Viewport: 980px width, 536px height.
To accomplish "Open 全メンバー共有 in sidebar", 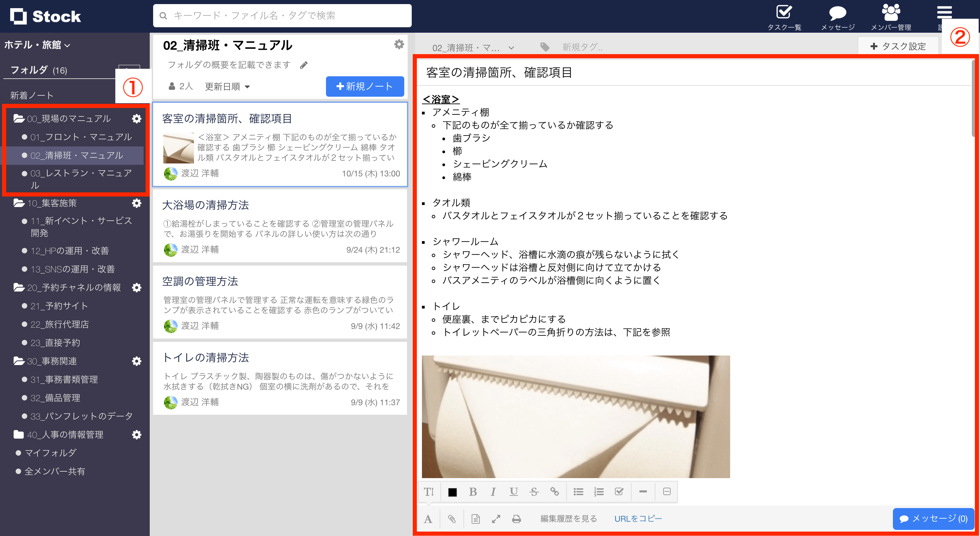I will (x=54, y=472).
